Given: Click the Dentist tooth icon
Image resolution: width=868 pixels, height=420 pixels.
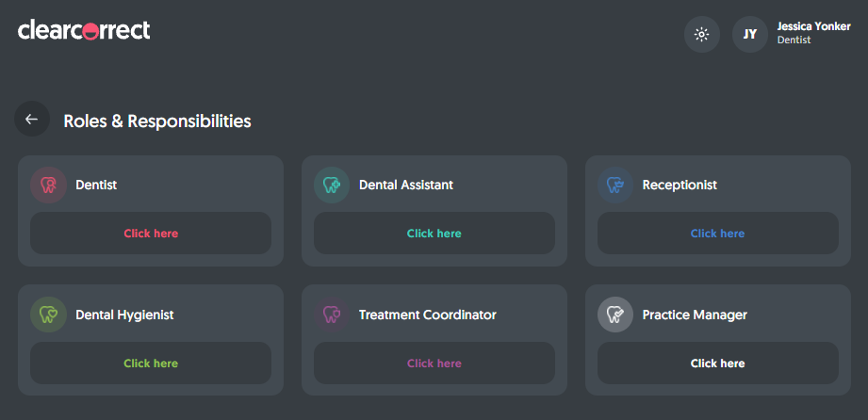Looking at the screenshot, I should pos(48,185).
